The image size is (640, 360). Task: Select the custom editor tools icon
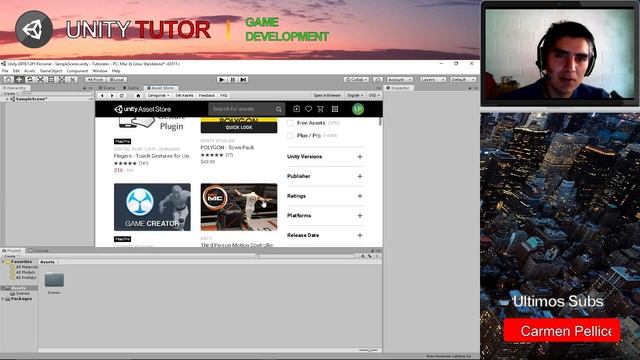pos(72,80)
